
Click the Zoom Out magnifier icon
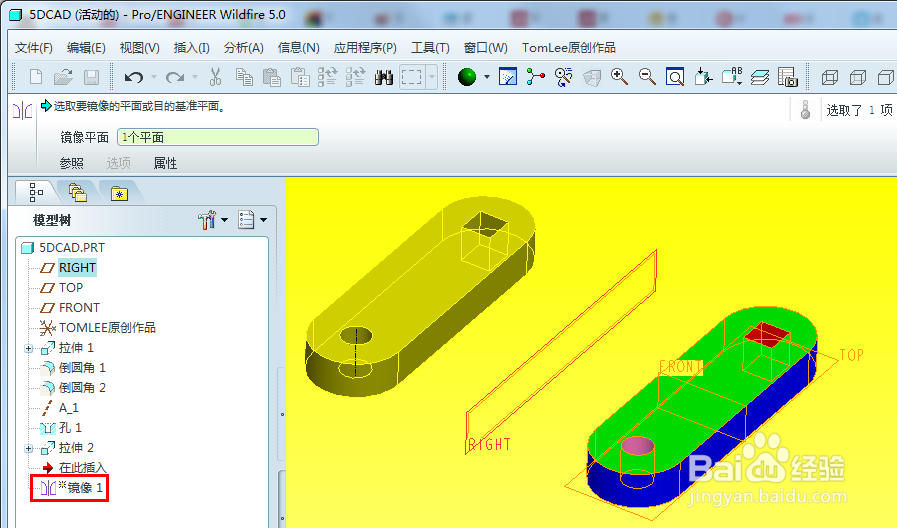click(x=647, y=77)
